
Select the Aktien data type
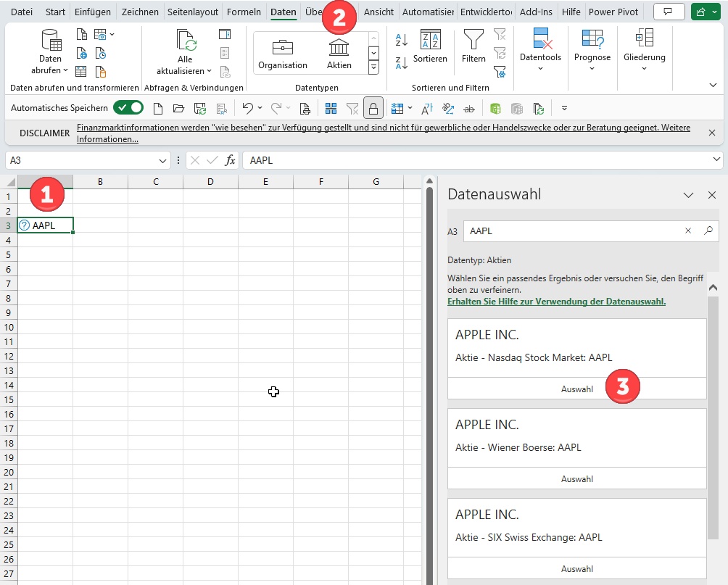click(x=339, y=54)
